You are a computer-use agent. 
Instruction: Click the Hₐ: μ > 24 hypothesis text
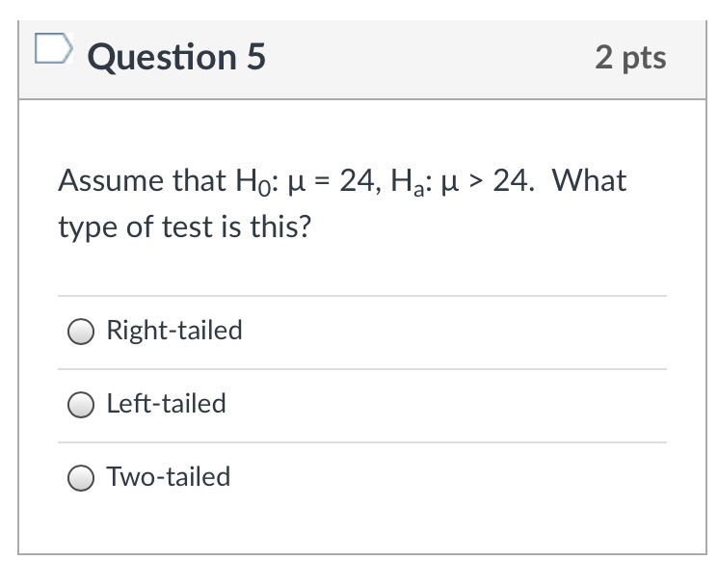(x=458, y=181)
